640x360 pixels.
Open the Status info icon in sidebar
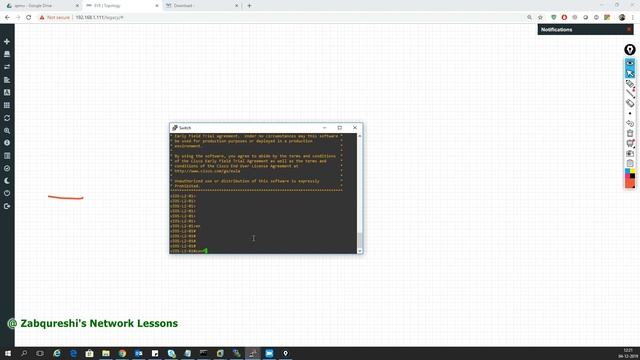pos(7,143)
